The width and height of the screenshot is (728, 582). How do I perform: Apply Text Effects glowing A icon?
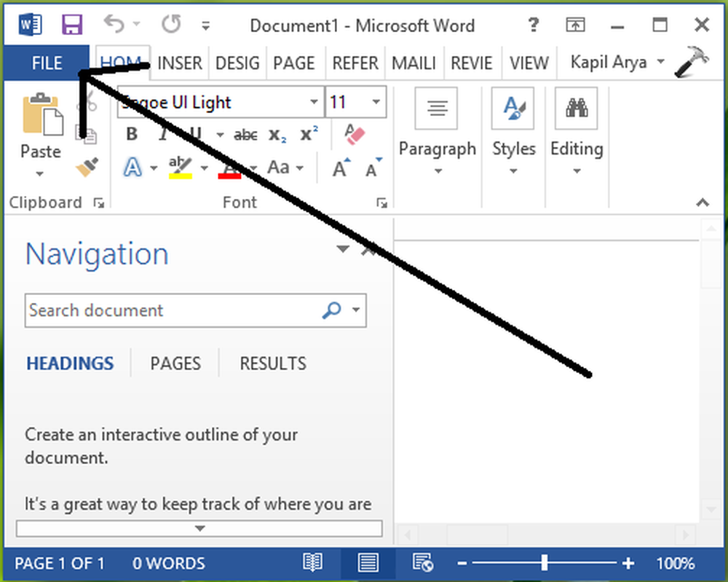pyautogui.click(x=132, y=168)
